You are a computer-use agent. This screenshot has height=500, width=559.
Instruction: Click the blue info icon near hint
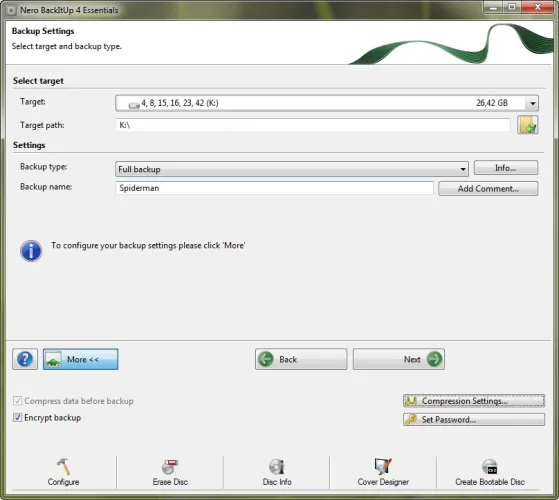(31, 251)
